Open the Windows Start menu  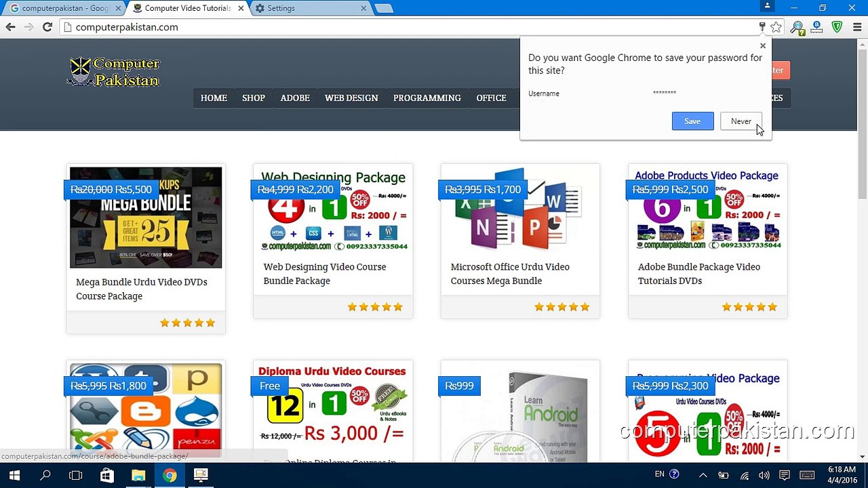coord(14,475)
